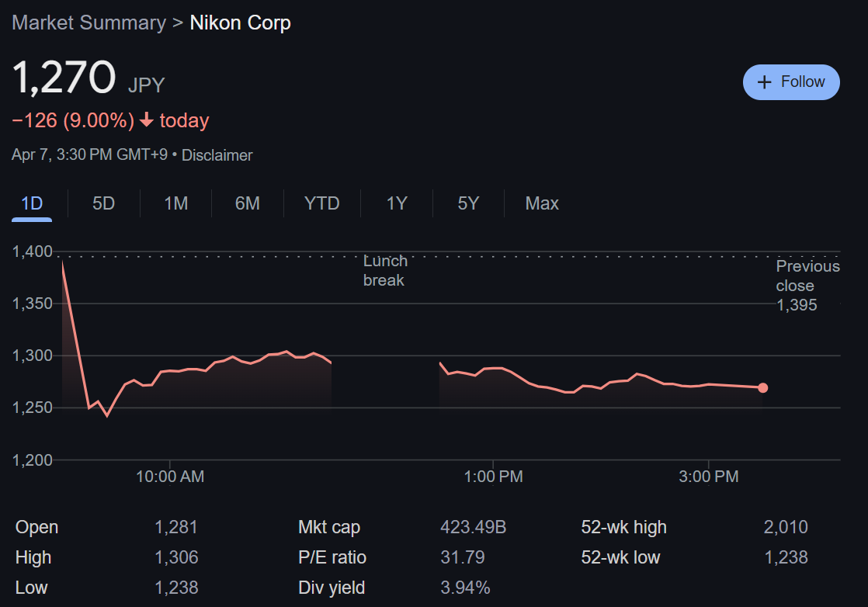Switch to the 1D chart tab
Screen dimensions: 868x607
click(x=32, y=203)
